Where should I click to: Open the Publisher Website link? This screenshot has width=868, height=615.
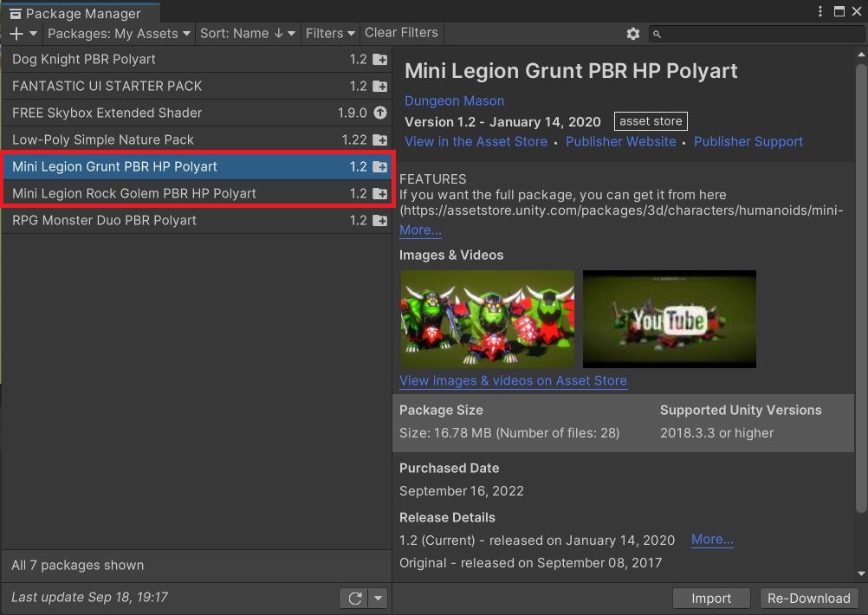620,142
